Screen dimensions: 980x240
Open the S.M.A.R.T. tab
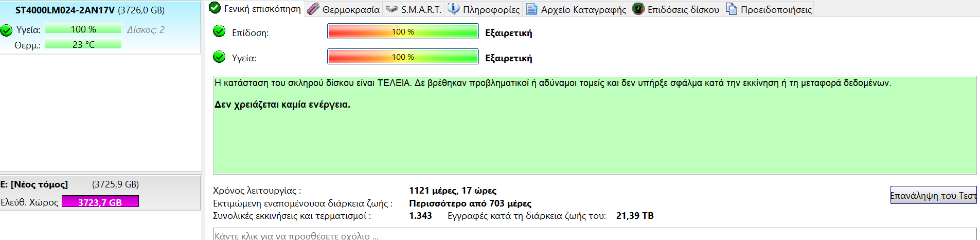click(414, 9)
